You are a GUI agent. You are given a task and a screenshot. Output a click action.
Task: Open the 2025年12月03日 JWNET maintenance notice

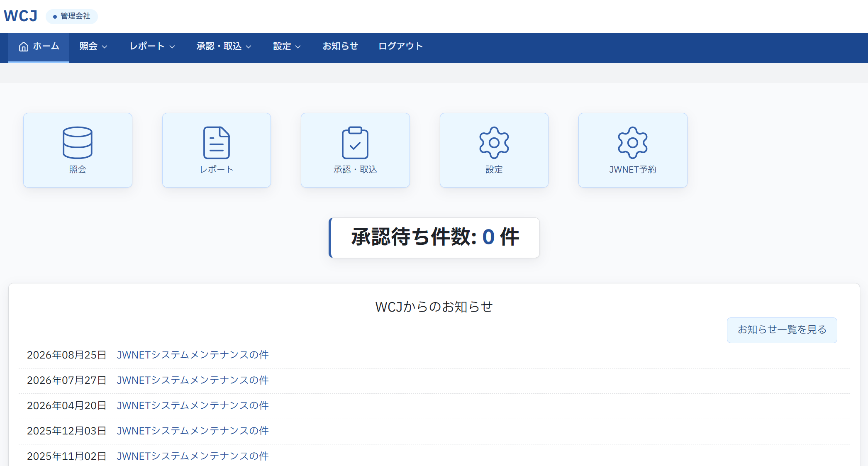point(193,431)
